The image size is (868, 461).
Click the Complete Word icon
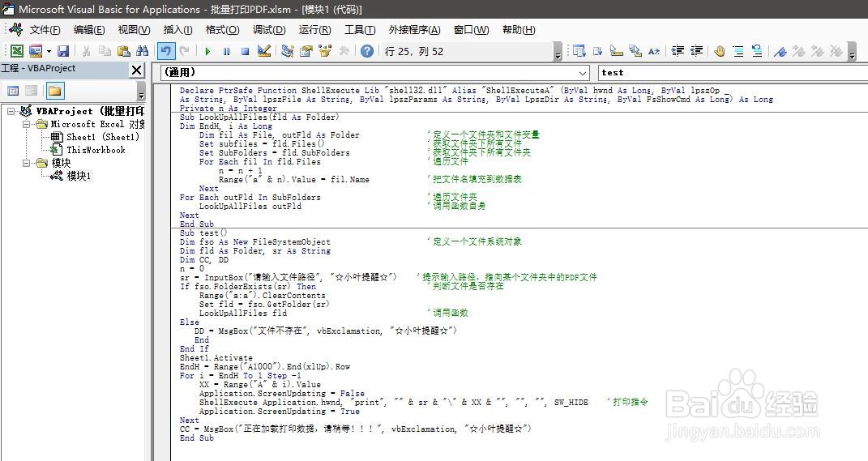(654, 51)
